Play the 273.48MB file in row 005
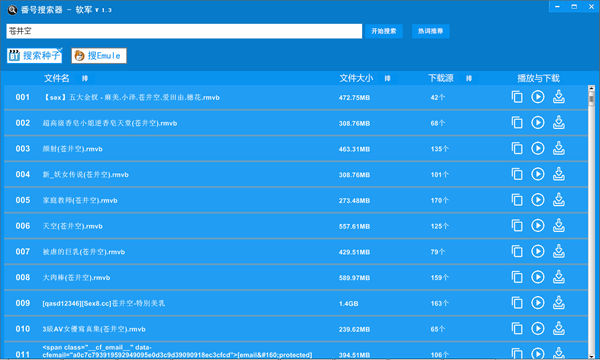 (x=538, y=200)
